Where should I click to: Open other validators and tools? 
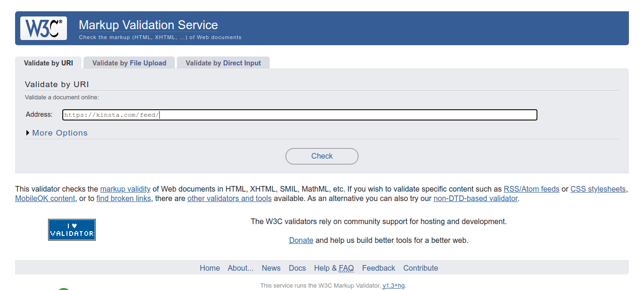[x=230, y=198]
